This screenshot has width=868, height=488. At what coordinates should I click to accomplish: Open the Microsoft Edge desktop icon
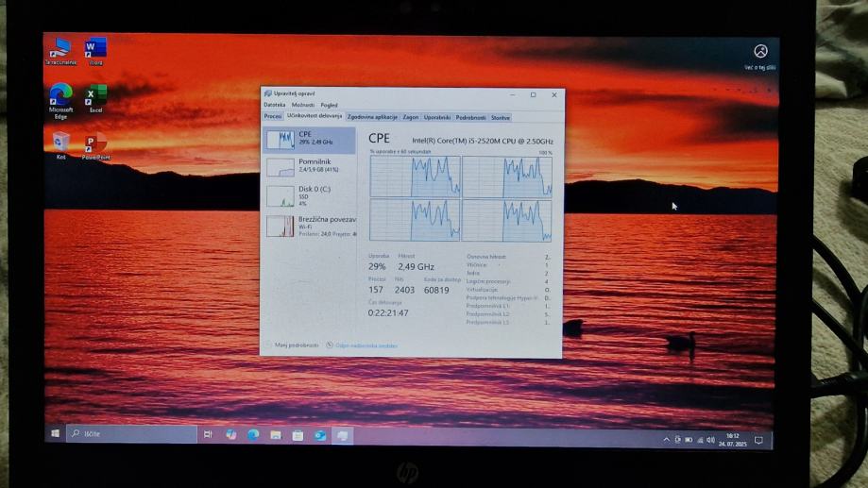coord(60,96)
